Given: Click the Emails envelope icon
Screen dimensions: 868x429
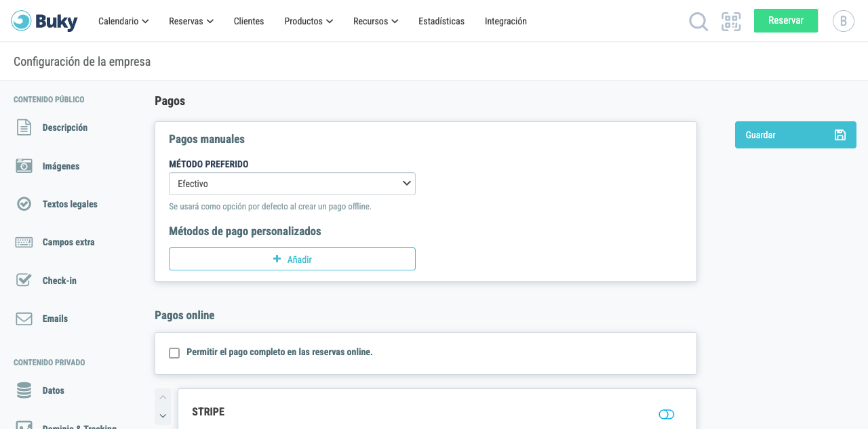Looking at the screenshot, I should (x=24, y=319).
